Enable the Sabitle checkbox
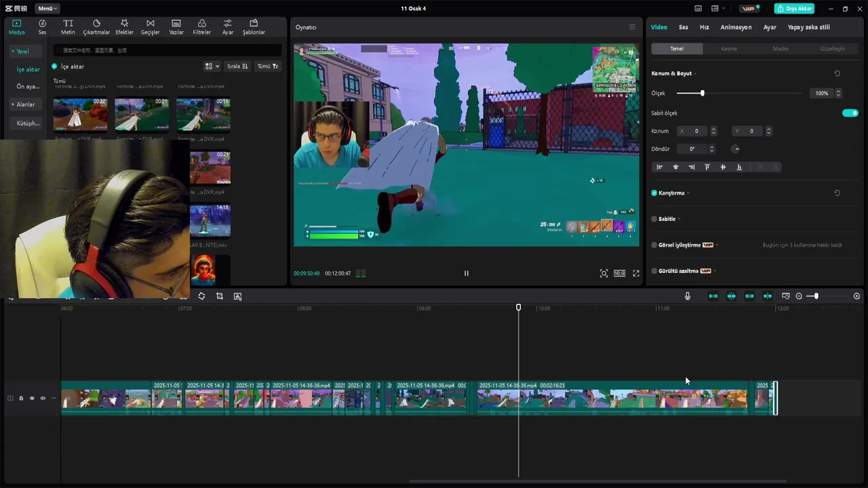The width and height of the screenshot is (868, 488). pyautogui.click(x=654, y=219)
